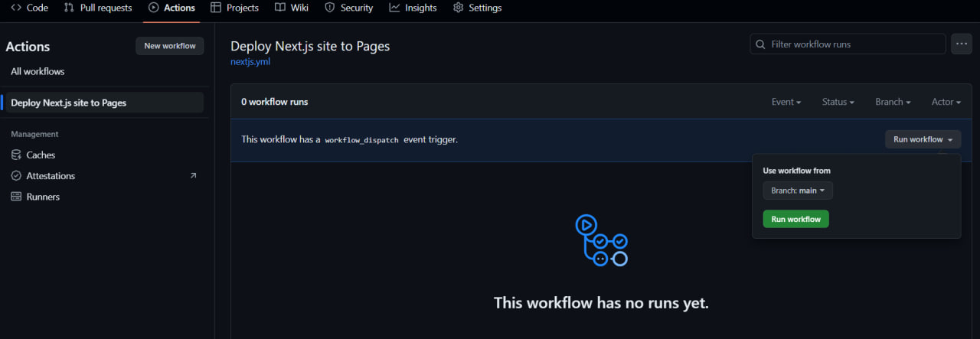Image resolution: width=980 pixels, height=339 pixels.
Task: Click the Wiki book icon
Action: tap(279, 8)
